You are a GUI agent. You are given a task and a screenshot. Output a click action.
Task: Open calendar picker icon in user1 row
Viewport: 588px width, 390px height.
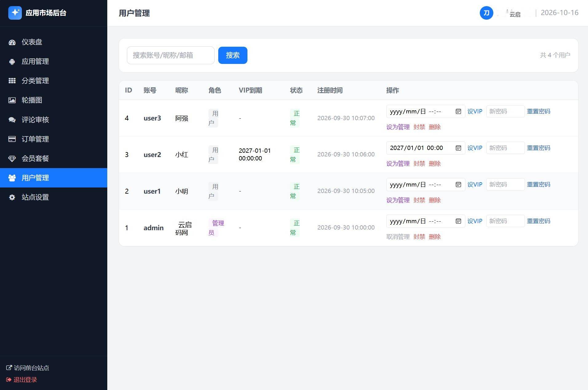[x=458, y=185]
